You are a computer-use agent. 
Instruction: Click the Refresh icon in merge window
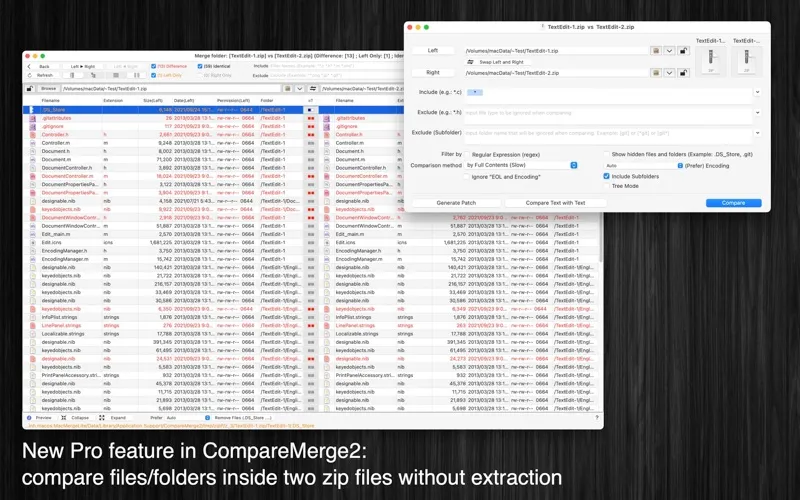[29, 75]
